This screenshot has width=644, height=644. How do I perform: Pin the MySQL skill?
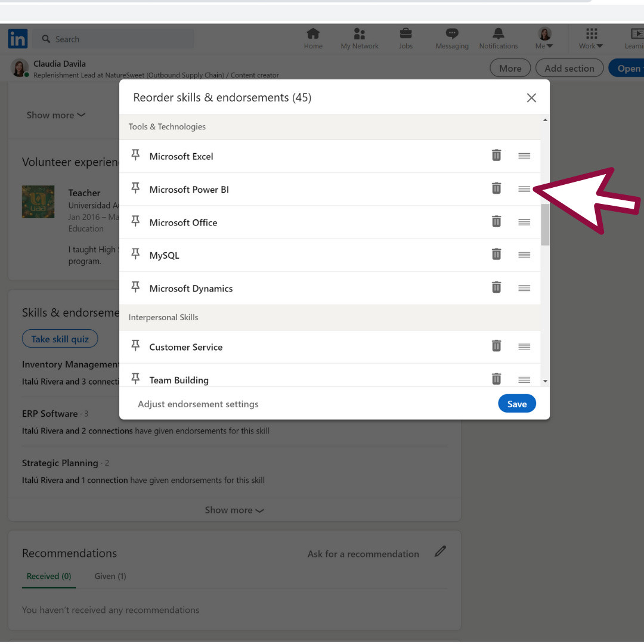pos(135,254)
